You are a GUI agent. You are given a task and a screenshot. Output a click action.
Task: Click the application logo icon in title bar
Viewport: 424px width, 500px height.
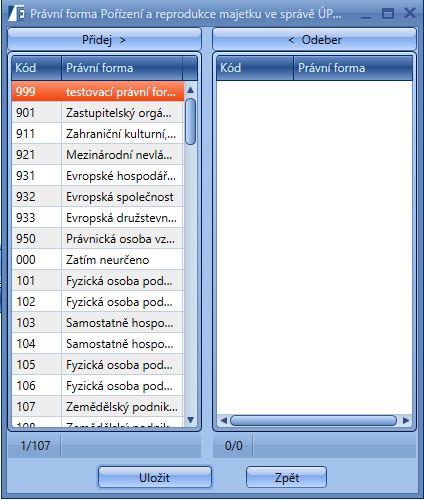pos(16,14)
